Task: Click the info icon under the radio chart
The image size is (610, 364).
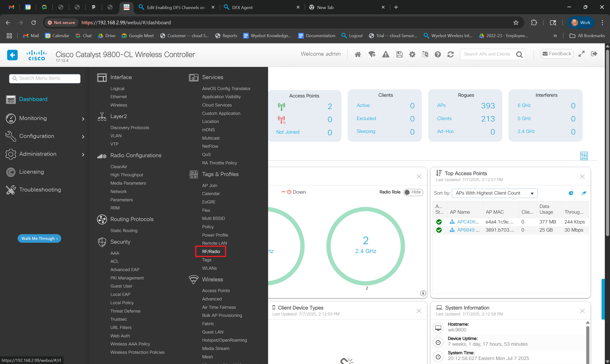Action: [423, 293]
